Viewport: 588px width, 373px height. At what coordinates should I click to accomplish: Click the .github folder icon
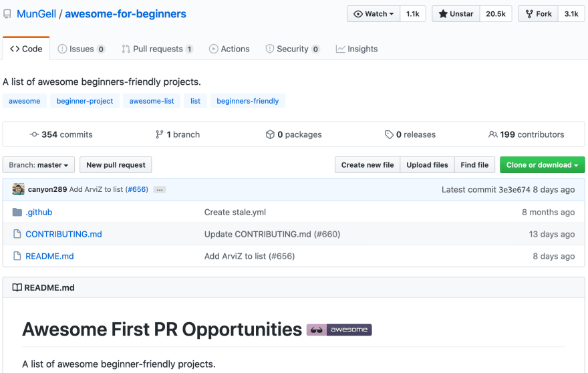pos(17,212)
